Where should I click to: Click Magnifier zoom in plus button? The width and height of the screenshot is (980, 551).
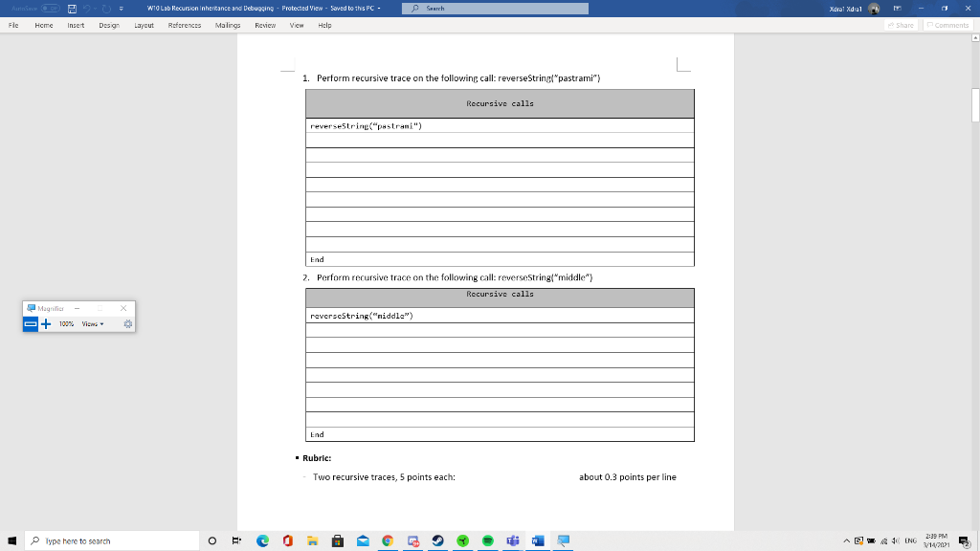tap(46, 323)
